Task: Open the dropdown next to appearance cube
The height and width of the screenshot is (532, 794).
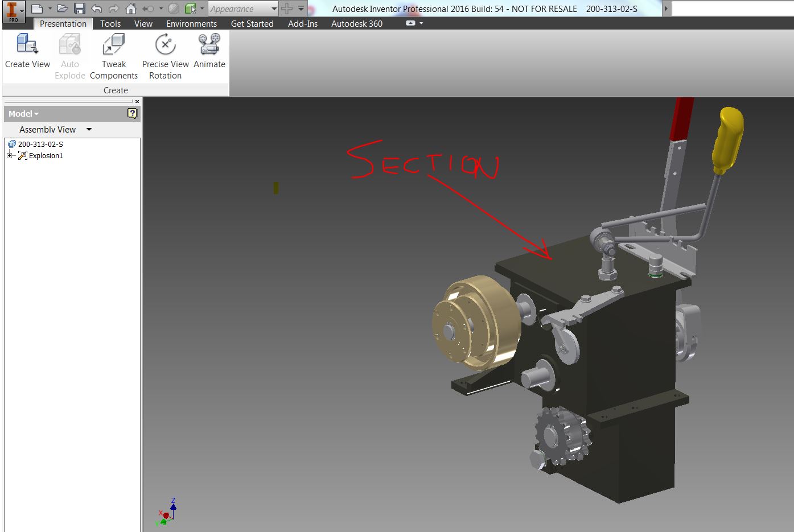Action: tap(202, 9)
